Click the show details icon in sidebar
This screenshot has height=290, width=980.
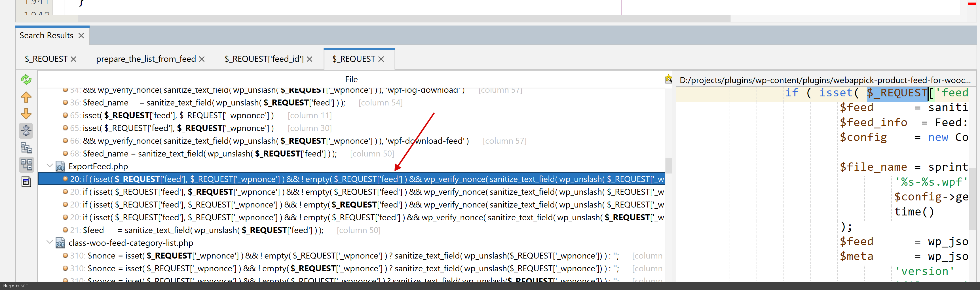(26, 182)
